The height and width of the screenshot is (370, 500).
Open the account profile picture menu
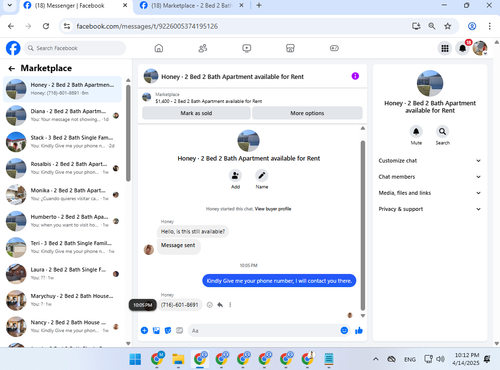pos(480,48)
